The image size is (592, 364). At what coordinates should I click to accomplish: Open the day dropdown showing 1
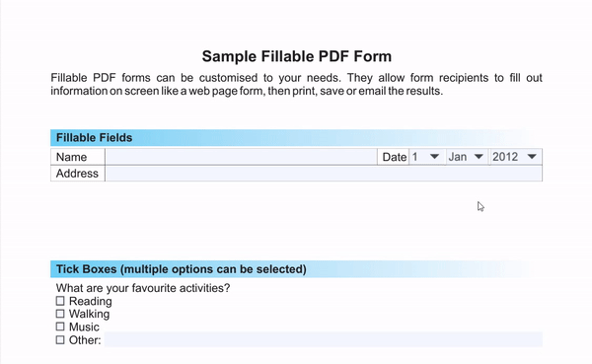click(x=427, y=157)
